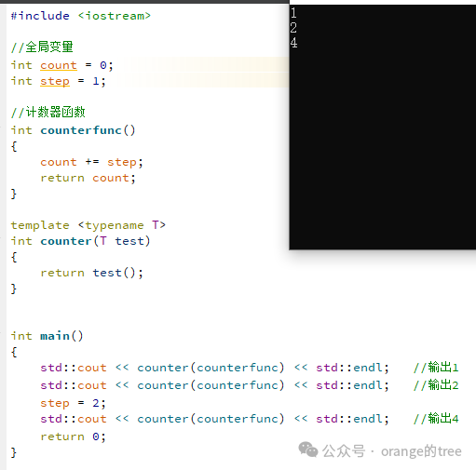
Task: Click the '//全局变量' comment
Action: tap(42, 47)
